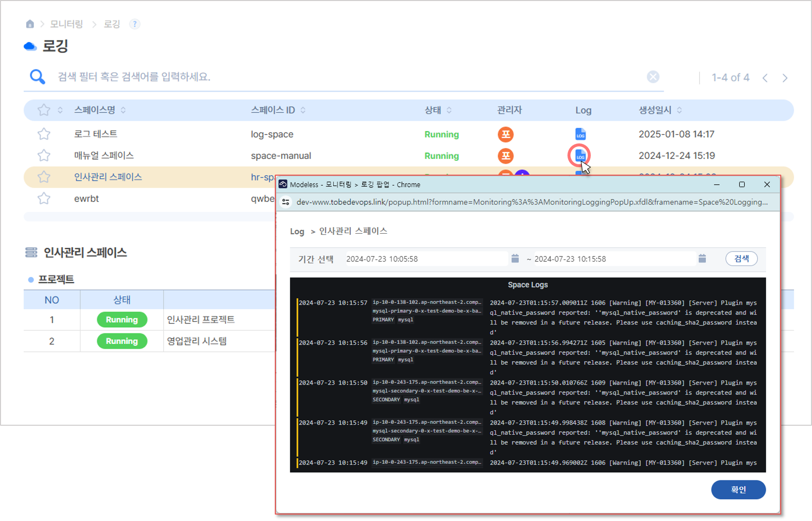
Task: Click log entry timestamped 10:15:56
Action: pyautogui.click(x=527, y=357)
